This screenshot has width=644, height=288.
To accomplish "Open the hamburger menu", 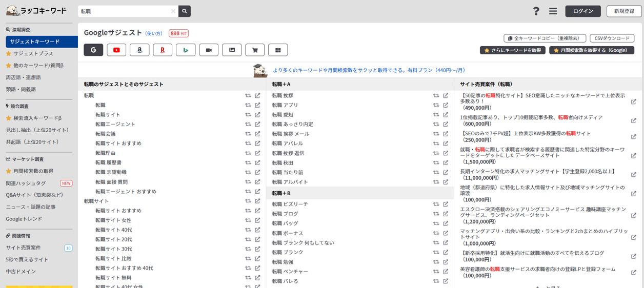I will 553,11.
